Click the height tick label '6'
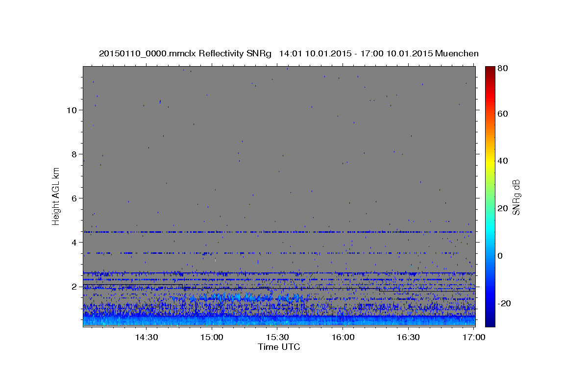The width and height of the screenshot is (588, 392). (74, 198)
